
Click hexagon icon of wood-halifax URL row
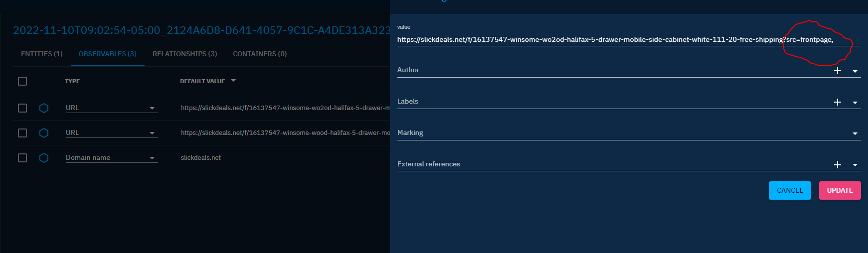pyautogui.click(x=44, y=133)
